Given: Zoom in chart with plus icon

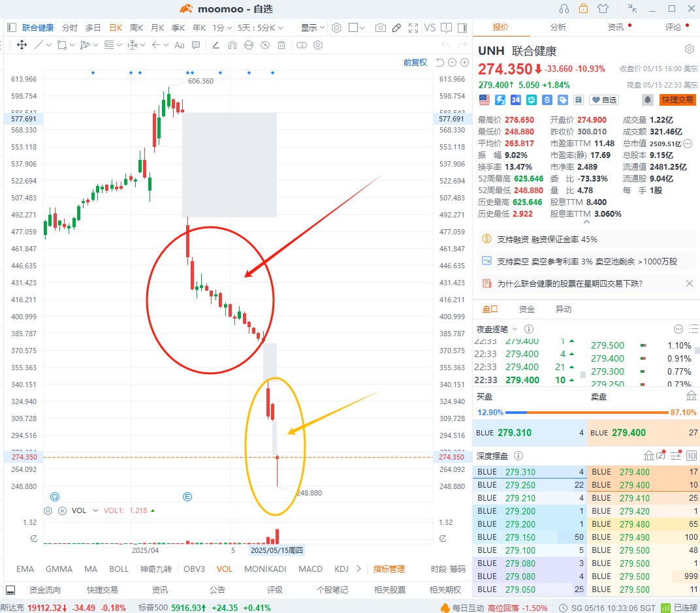Looking at the screenshot, I should tap(465, 63).
